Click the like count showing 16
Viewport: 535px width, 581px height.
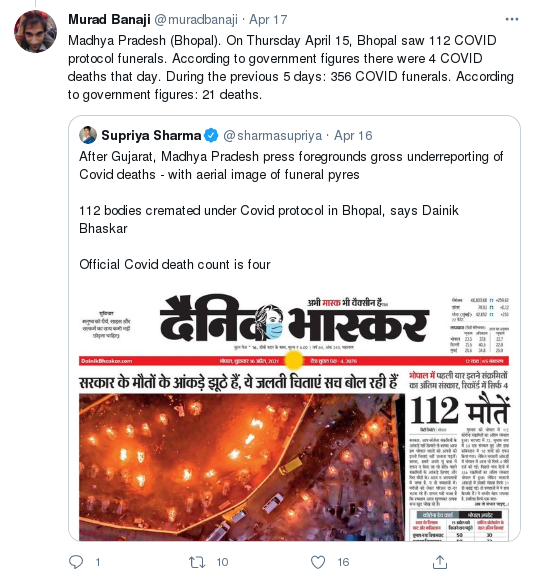pos(343,562)
